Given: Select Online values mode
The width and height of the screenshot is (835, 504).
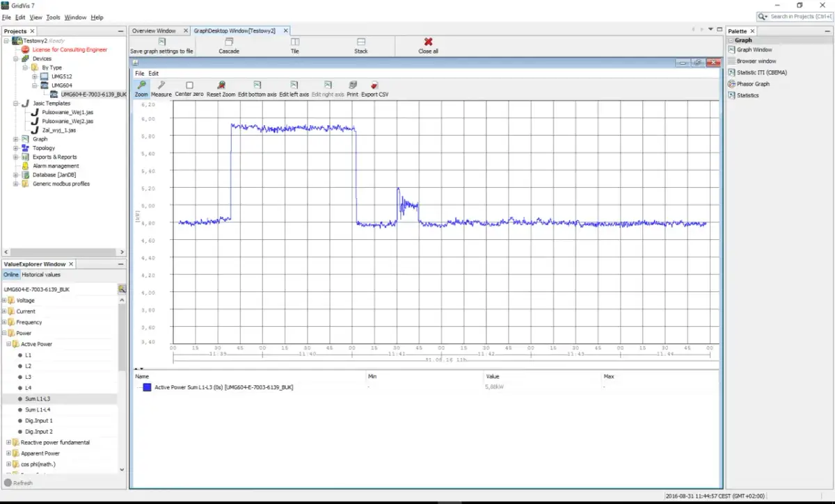Looking at the screenshot, I should 11,275.
